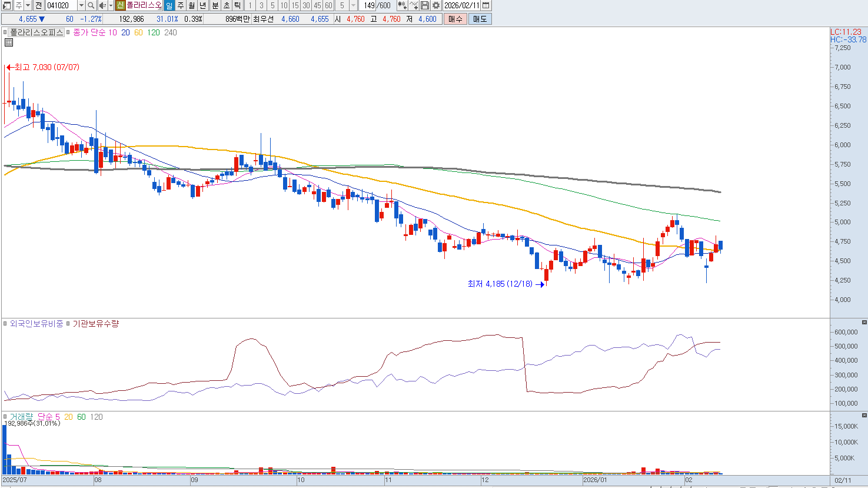Open chart settings gear icon
Image resolution: width=868 pixels, height=488 pixels.
(436, 5)
